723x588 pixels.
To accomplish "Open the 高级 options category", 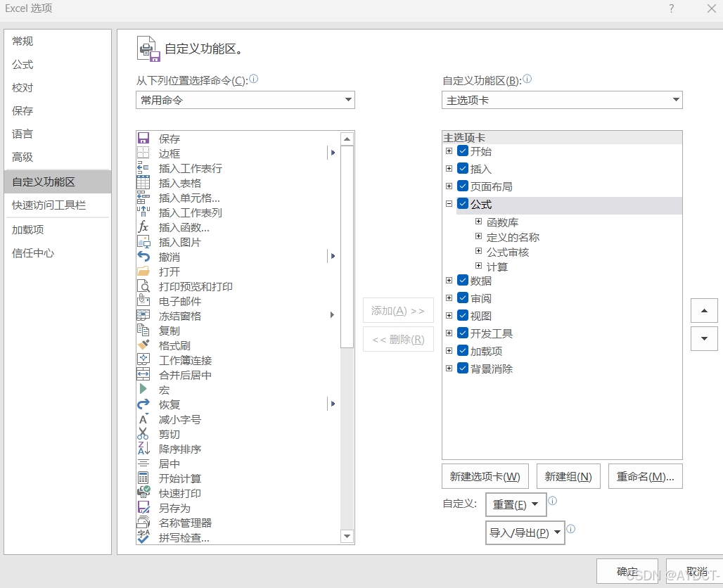I will coord(58,157).
